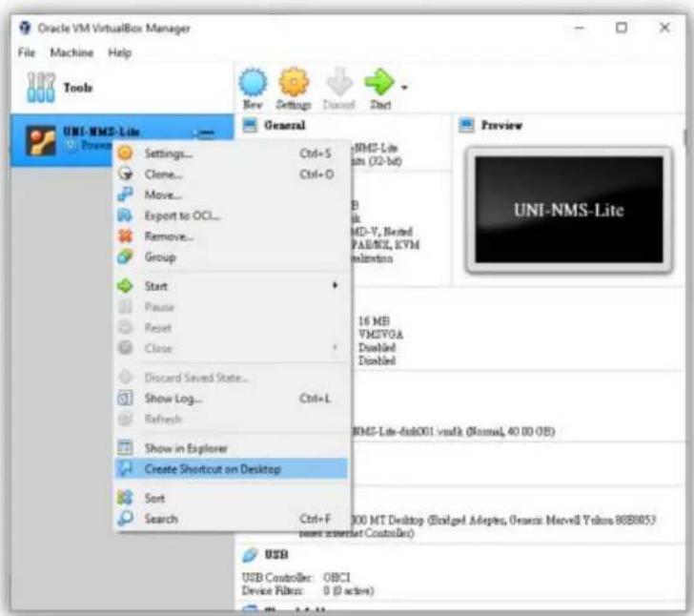Screen dimensions: 694x616
Task: Choose Search in the context menu
Action: [230, 519]
